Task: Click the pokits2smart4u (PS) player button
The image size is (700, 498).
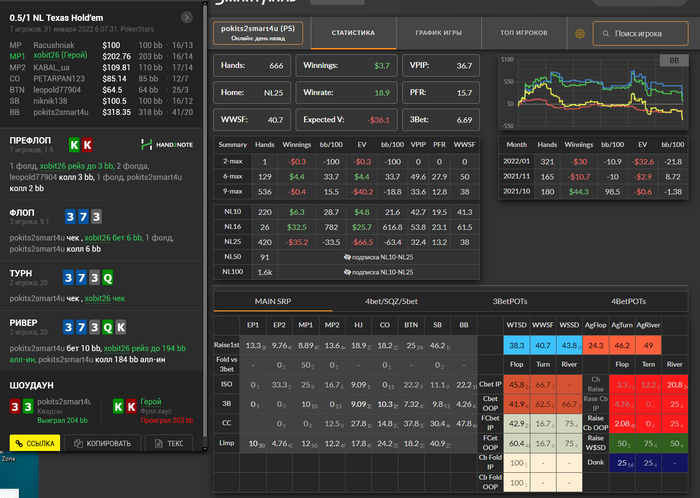Action: tap(258, 33)
